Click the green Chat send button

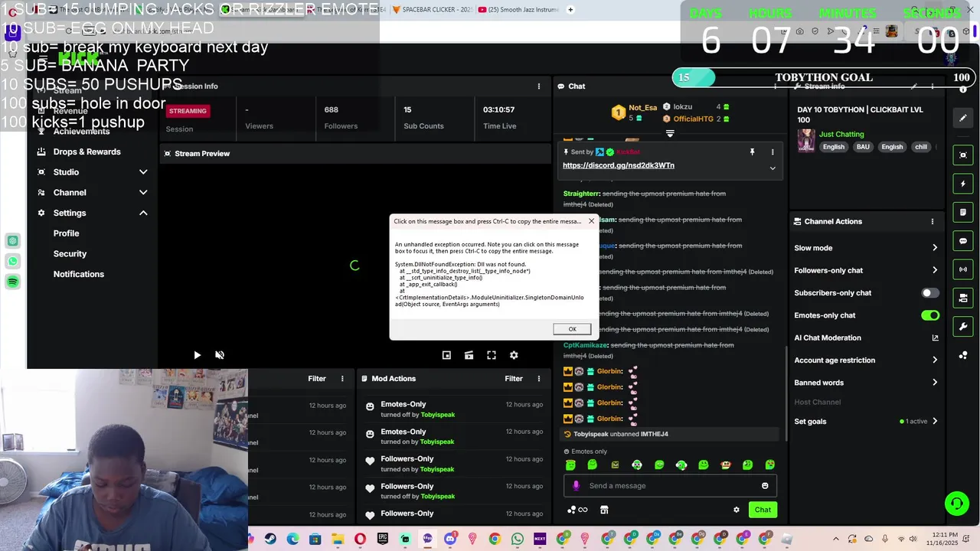click(763, 510)
